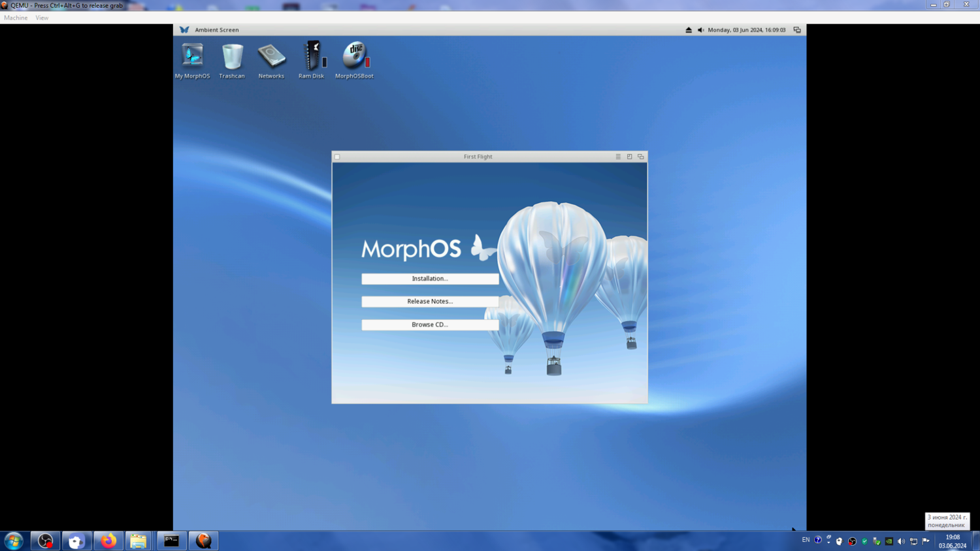The width and height of the screenshot is (980, 551).
Task: Click the First Flight window iconify gadget
Action: point(618,157)
